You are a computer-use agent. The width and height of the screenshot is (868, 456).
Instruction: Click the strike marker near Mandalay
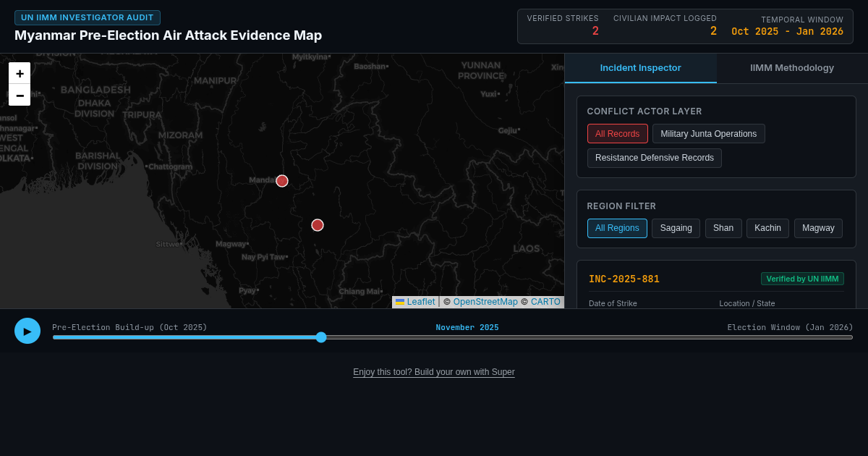coord(282,181)
